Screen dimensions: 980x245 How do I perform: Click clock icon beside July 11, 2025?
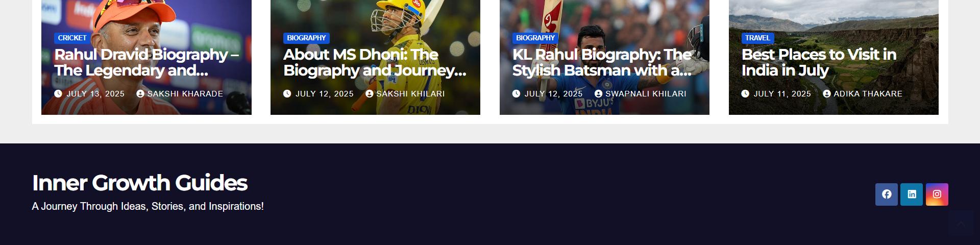click(745, 94)
